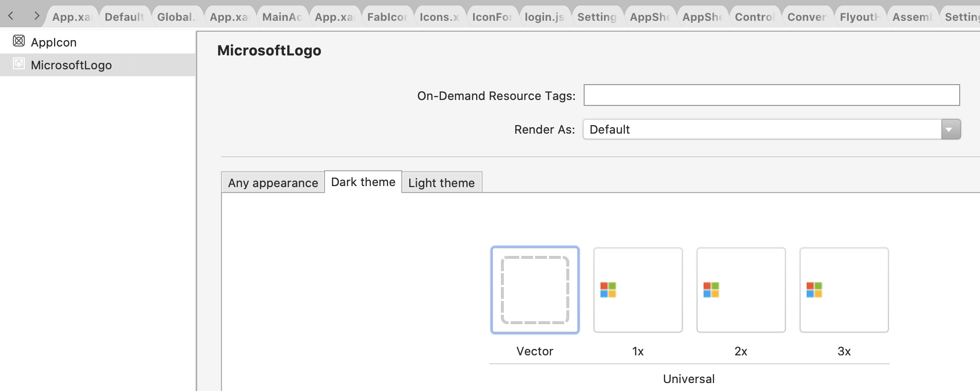The width and height of the screenshot is (980, 391).
Task: Switch to the Any appearance tab
Action: 273,183
